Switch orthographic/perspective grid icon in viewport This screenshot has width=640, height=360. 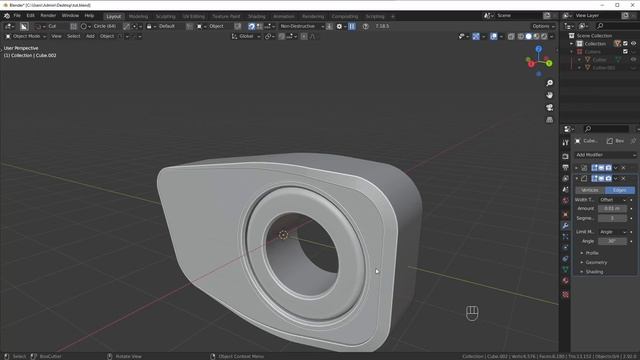(550, 120)
